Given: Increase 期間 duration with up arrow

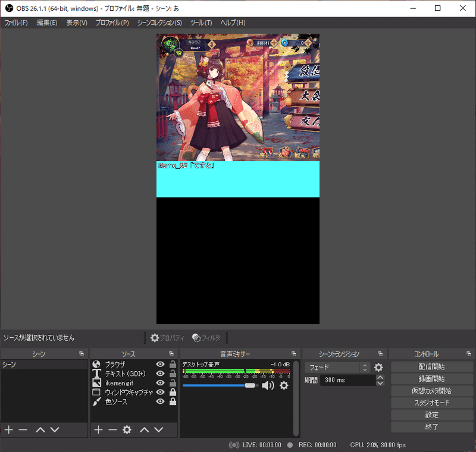Looking at the screenshot, I should coord(380,377).
